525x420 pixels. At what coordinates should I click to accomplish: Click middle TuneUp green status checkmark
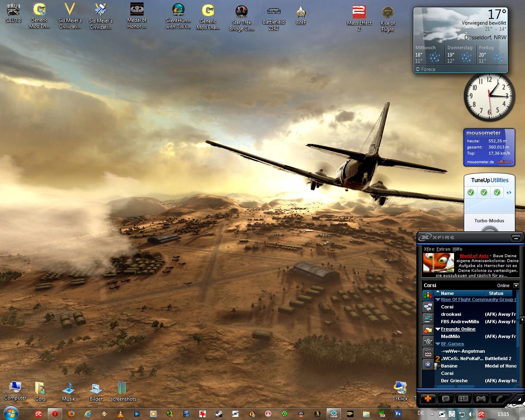point(484,192)
